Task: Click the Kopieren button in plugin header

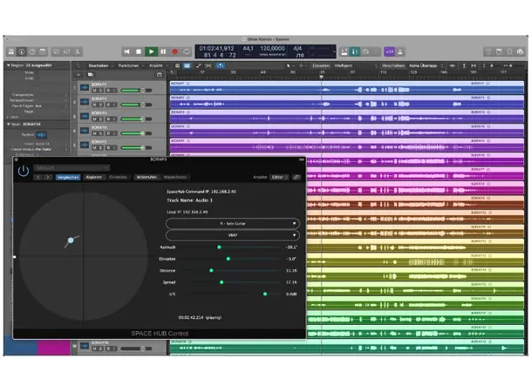Action: click(x=93, y=177)
